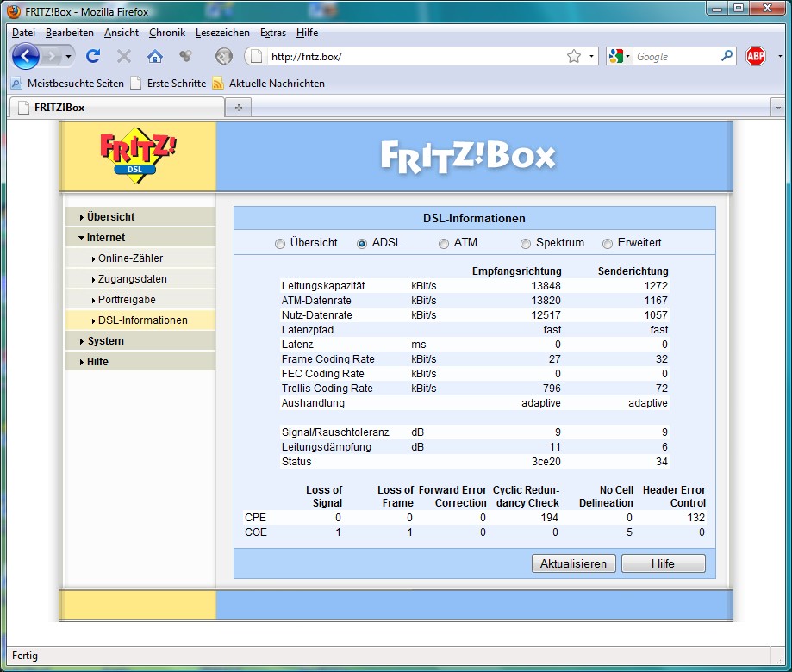
Task: Open Online-Zähler in the sidebar
Action: 140,258
